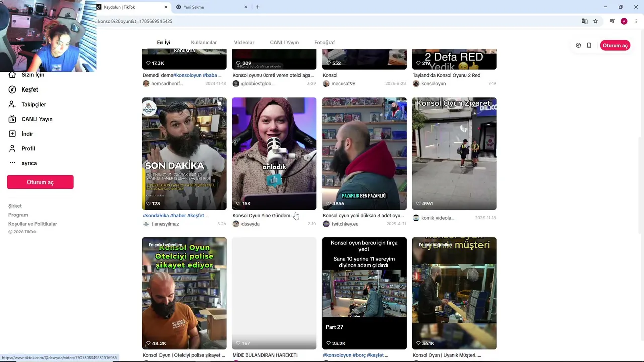This screenshot has height=362, width=644.
Task: Click t.enesyilmaz profile avatar
Action: click(146, 224)
